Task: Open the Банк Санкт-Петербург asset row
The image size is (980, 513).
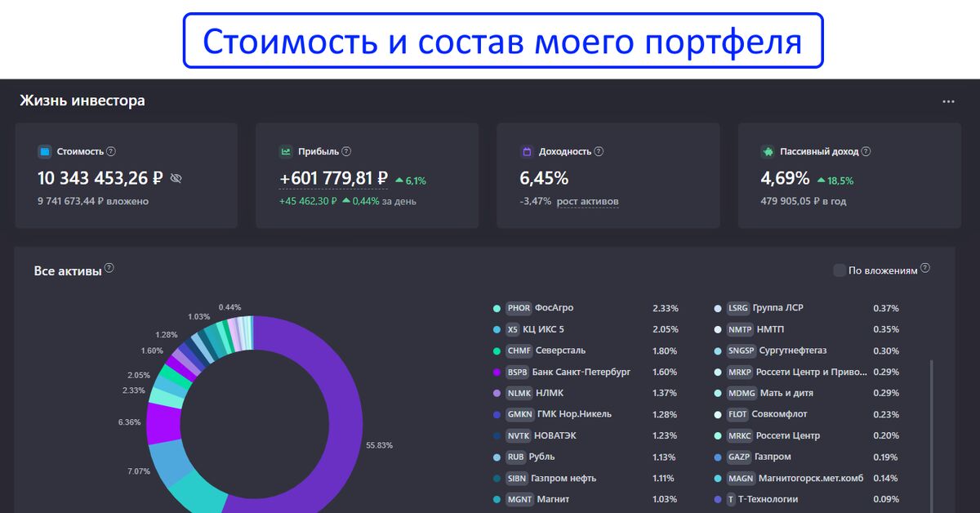Action: point(581,372)
